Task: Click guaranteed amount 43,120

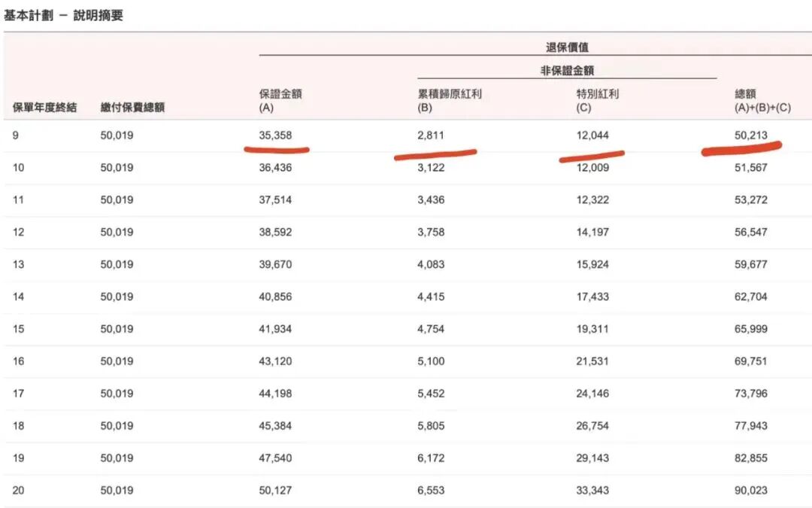Action: (275, 360)
